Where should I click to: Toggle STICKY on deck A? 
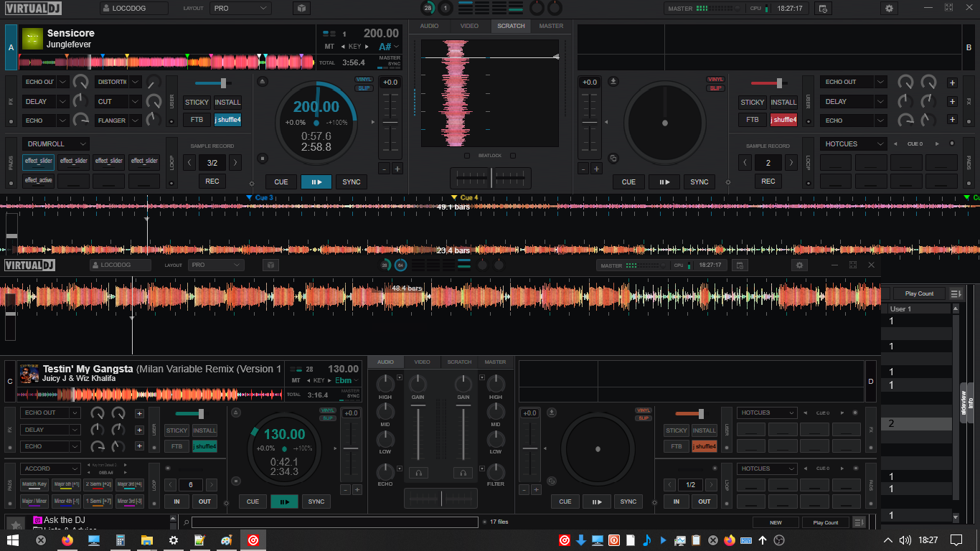coord(197,102)
